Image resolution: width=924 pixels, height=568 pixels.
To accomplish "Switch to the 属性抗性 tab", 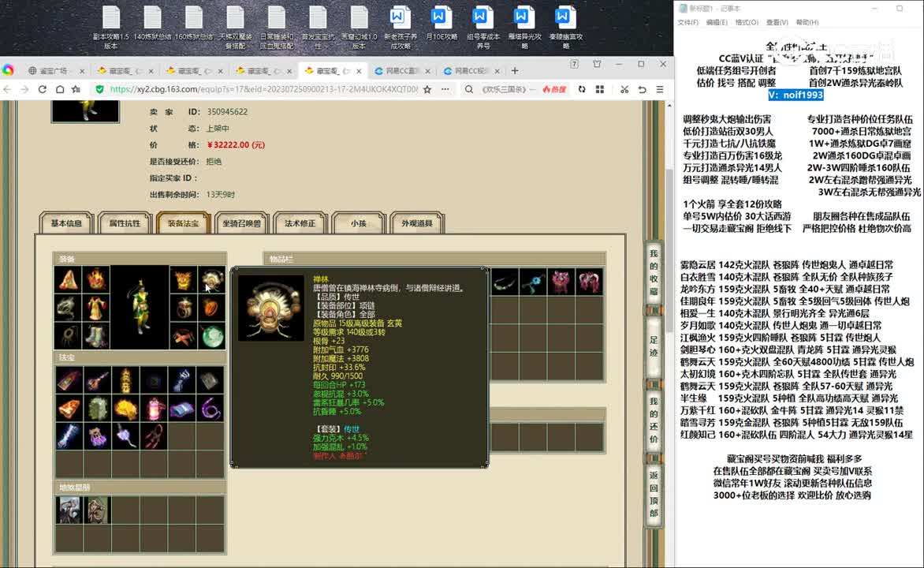I will coord(125,223).
